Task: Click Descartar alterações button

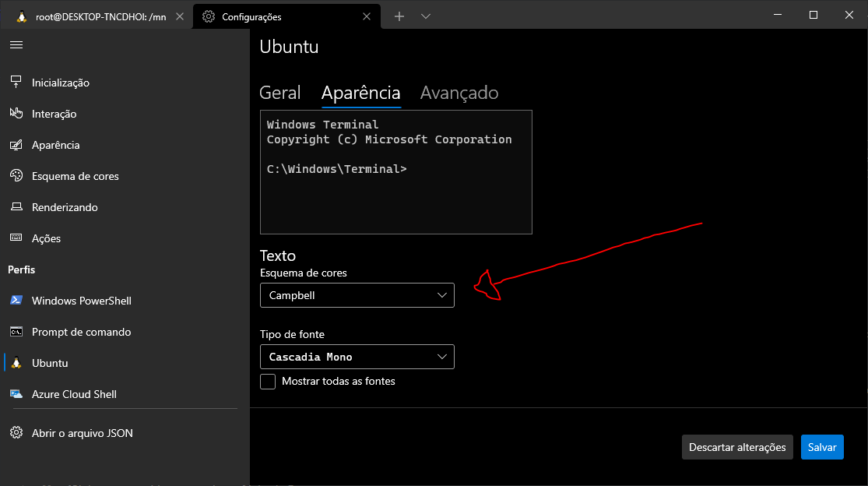Action: pos(737,447)
